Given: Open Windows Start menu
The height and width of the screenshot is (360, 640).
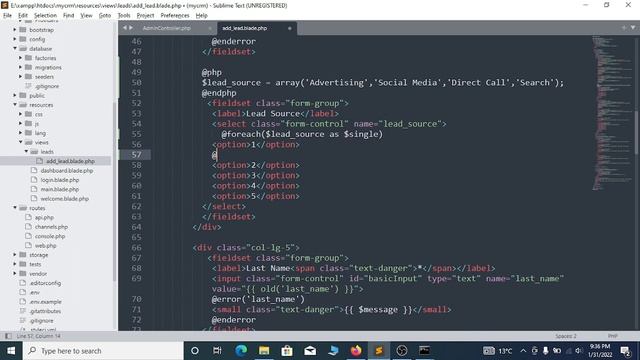Looking at the screenshot, I should click(11, 351).
